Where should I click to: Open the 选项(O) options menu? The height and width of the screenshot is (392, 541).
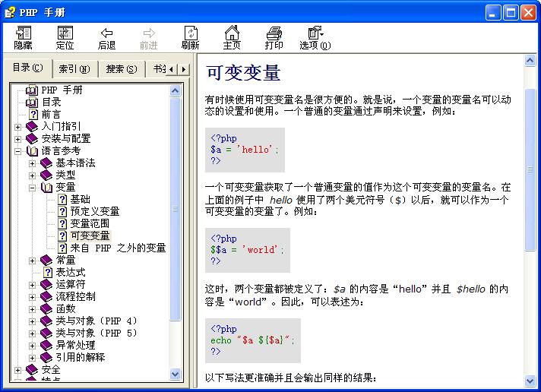pyautogui.click(x=315, y=38)
